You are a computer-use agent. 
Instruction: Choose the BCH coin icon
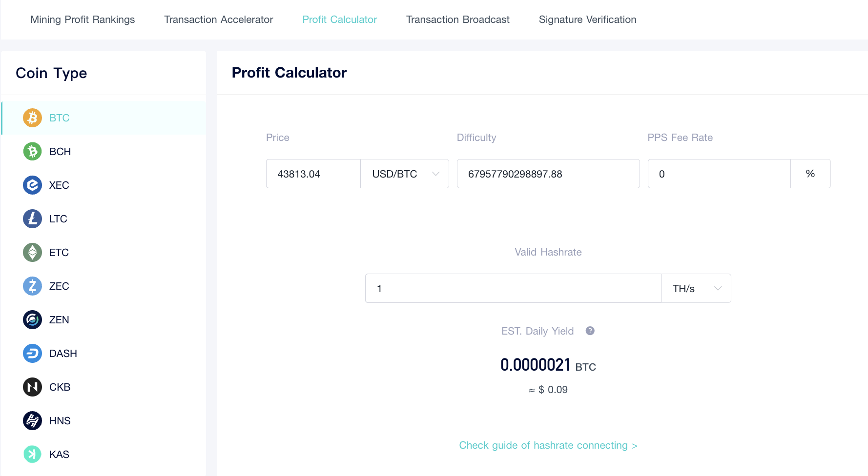pos(32,151)
